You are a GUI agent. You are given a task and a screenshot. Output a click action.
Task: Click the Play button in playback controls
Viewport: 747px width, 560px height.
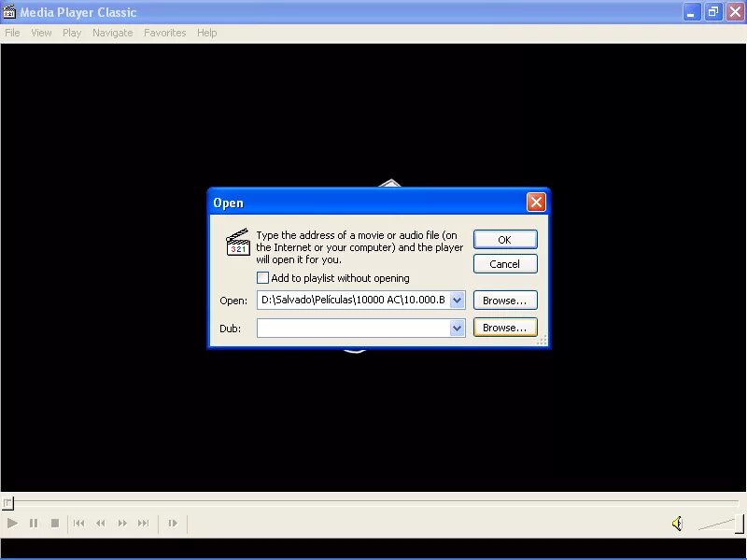click(12, 524)
